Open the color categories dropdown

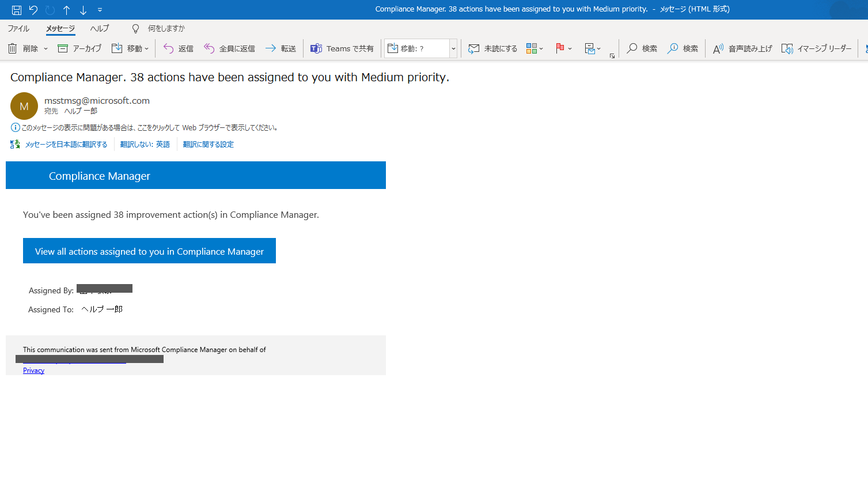[535, 48]
